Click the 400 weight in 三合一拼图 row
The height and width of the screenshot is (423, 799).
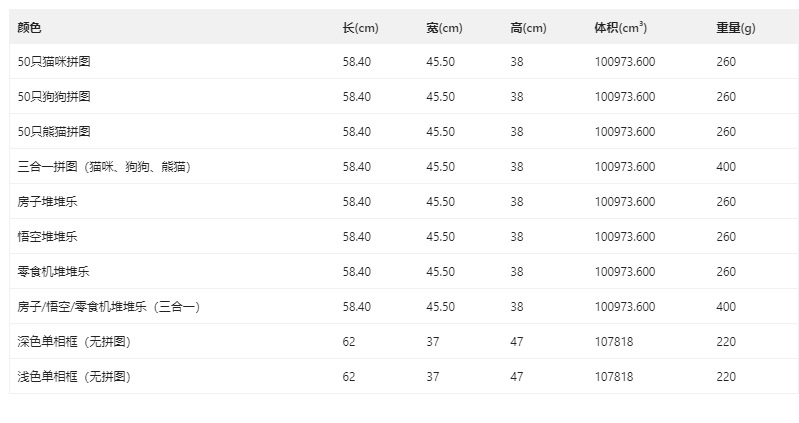(x=726, y=167)
